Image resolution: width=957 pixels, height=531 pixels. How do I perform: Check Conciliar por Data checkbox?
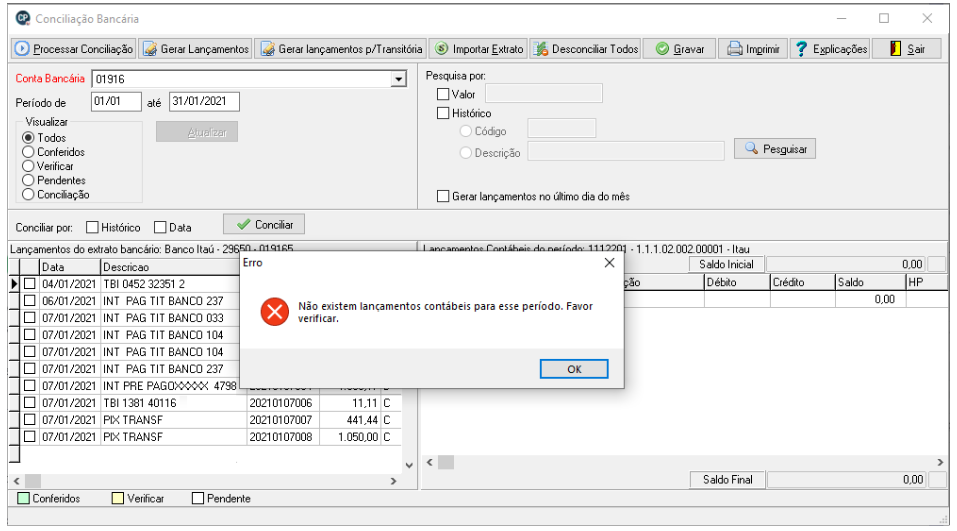(160, 227)
